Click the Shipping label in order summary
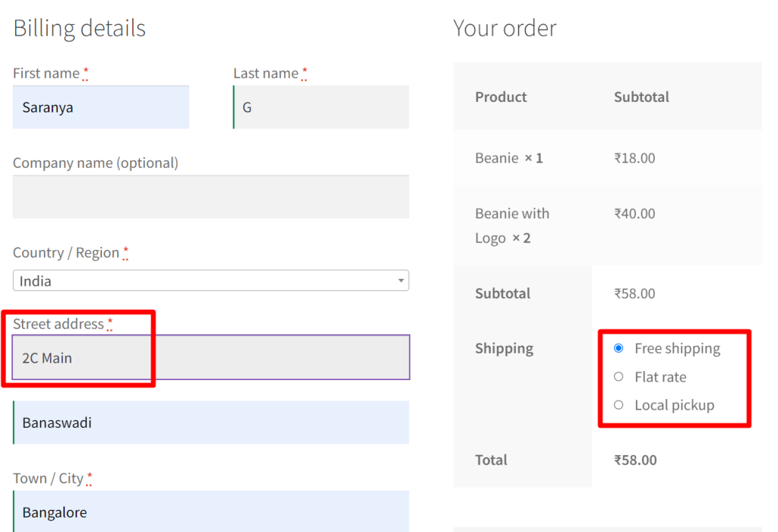The width and height of the screenshot is (778, 532). pyautogui.click(x=504, y=348)
